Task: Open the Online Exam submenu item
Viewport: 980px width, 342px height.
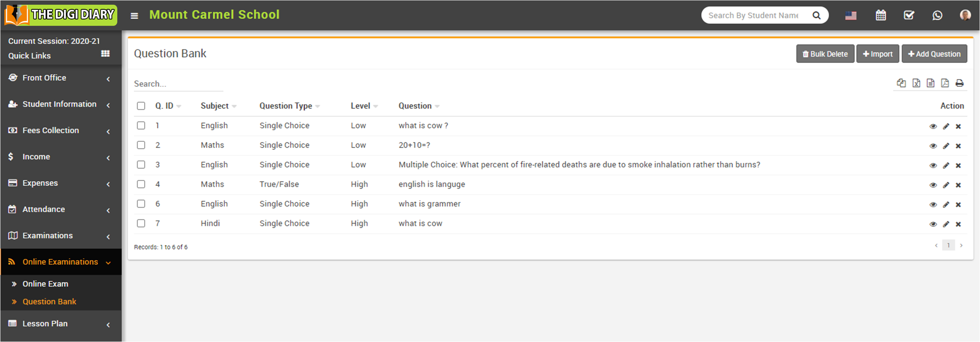Action: (45, 284)
